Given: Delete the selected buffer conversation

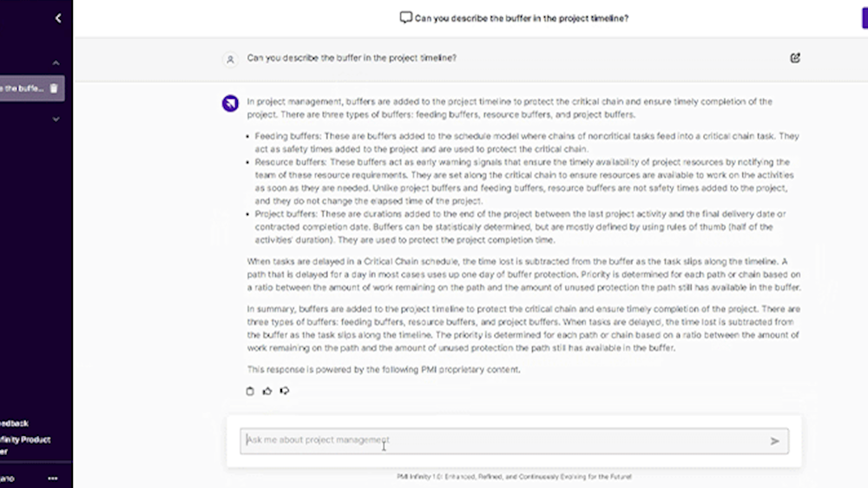Looking at the screenshot, I should tap(54, 89).
